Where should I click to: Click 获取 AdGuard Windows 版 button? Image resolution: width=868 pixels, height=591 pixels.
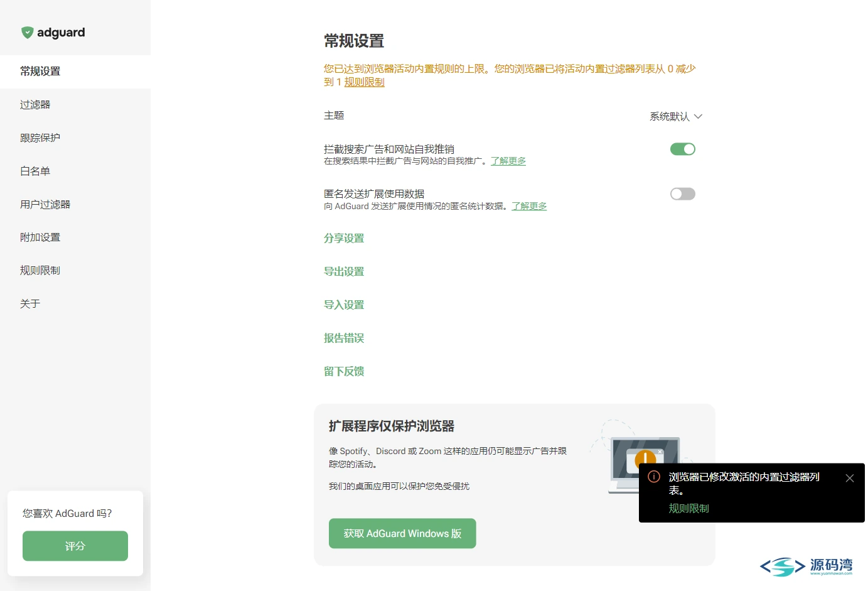tap(402, 534)
